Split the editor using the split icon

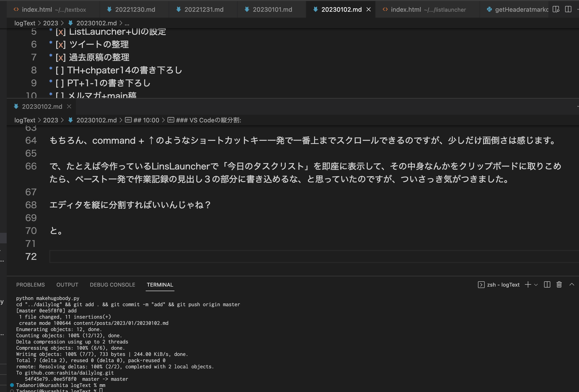click(568, 9)
